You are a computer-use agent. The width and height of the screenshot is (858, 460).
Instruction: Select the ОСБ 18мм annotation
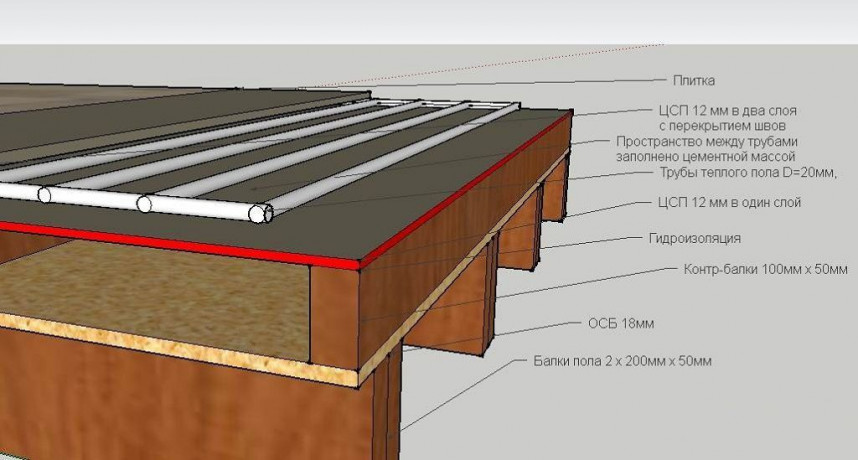coord(621,323)
